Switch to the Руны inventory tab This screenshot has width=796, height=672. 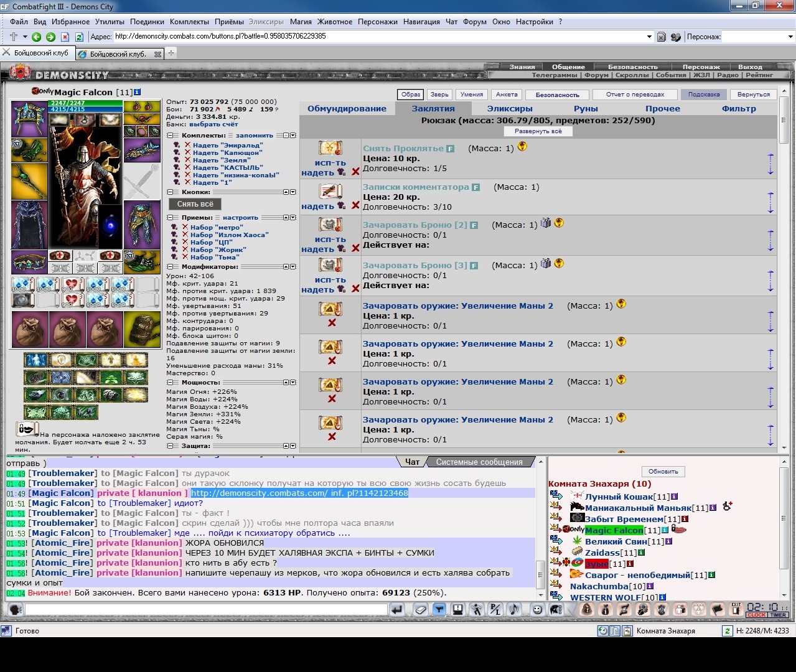click(x=586, y=108)
